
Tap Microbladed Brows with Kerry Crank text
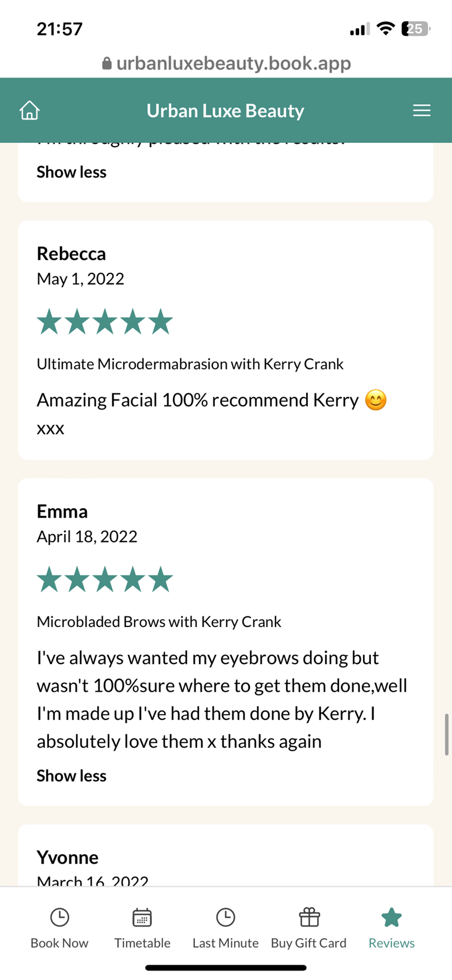[159, 622]
